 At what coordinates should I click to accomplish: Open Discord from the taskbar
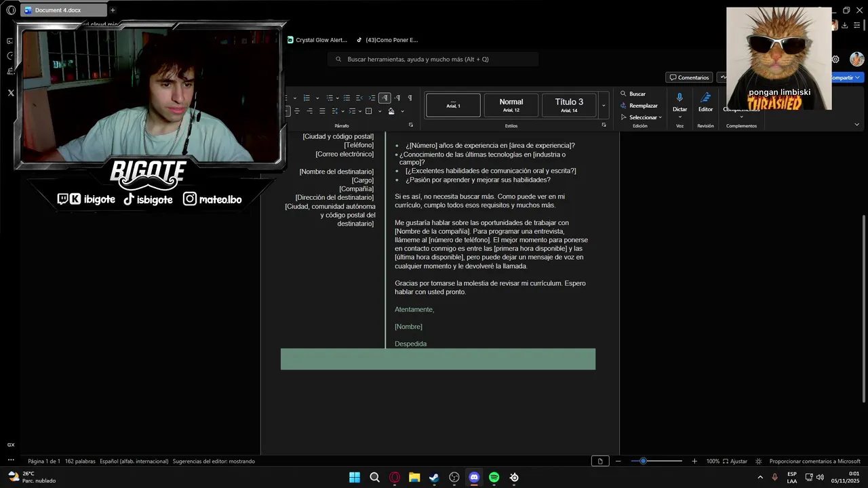[474, 477]
